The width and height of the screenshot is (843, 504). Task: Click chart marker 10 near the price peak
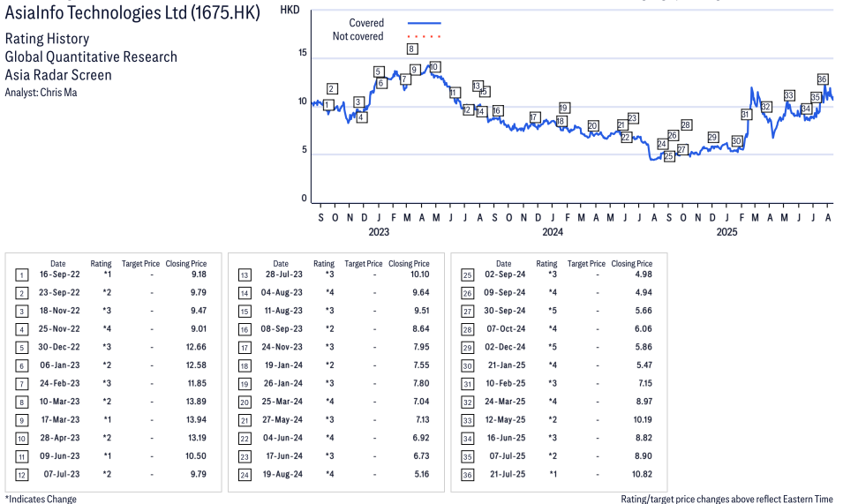click(434, 66)
